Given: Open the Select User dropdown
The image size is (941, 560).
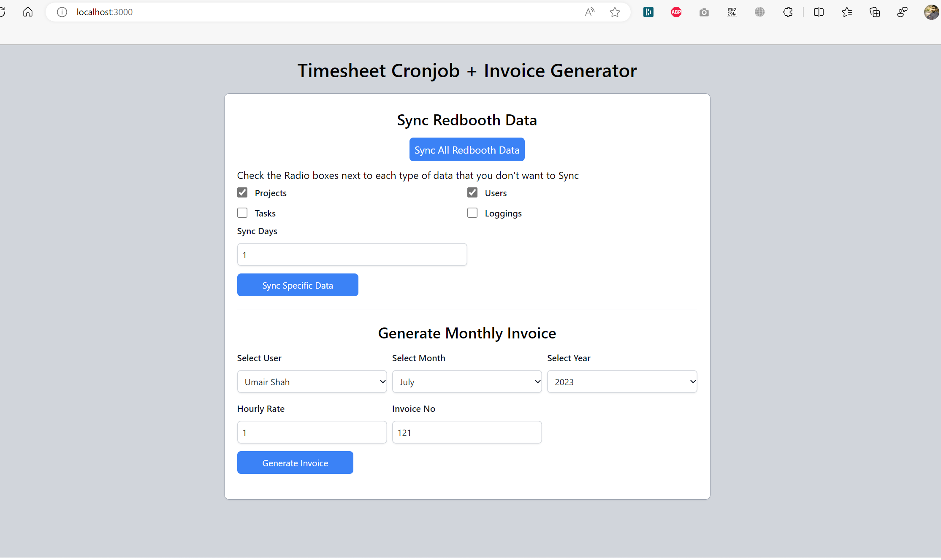Looking at the screenshot, I should tap(312, 381).
